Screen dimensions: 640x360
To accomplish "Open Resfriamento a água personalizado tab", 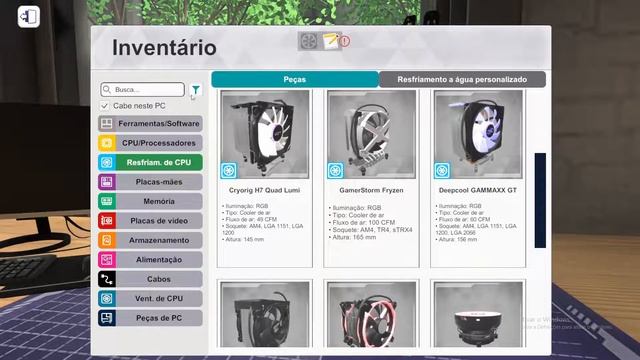I will coord(462,79).
